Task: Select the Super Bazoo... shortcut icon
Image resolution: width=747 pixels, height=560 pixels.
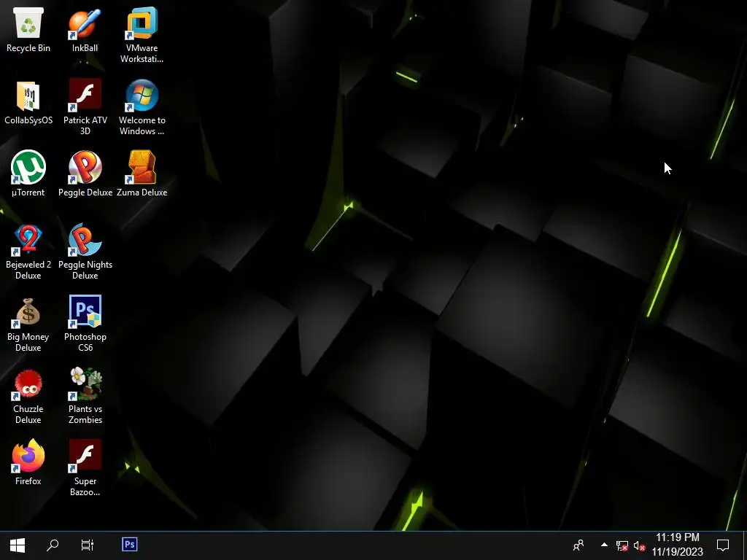Action: tap(85, 468)
